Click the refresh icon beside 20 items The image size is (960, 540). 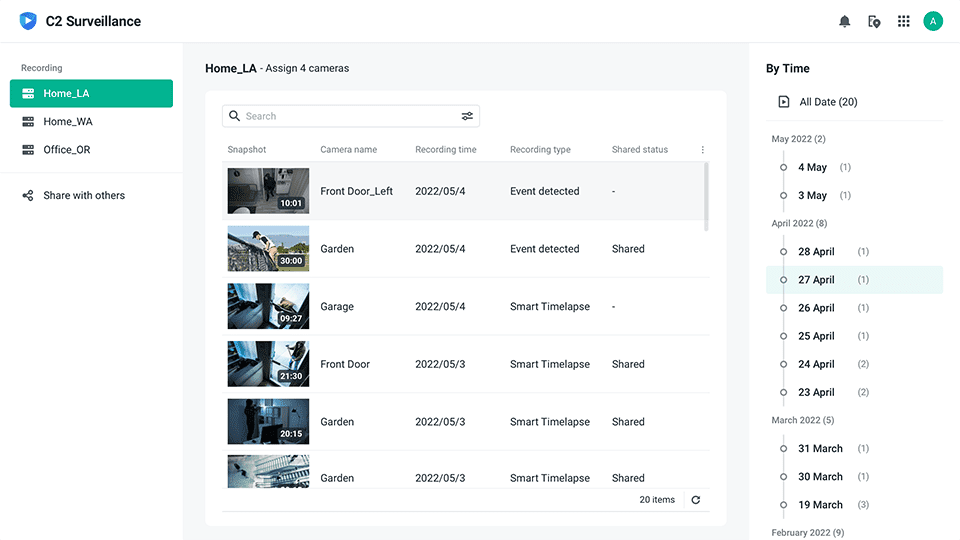(x=696, y=500)
